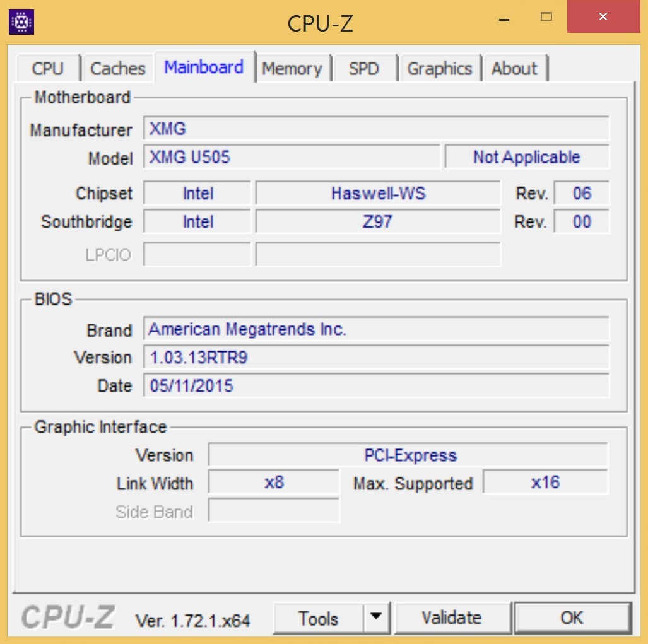Click the Southbridge vendor field Intel
The height and width of the screenshot is (644, 648).
197,221
